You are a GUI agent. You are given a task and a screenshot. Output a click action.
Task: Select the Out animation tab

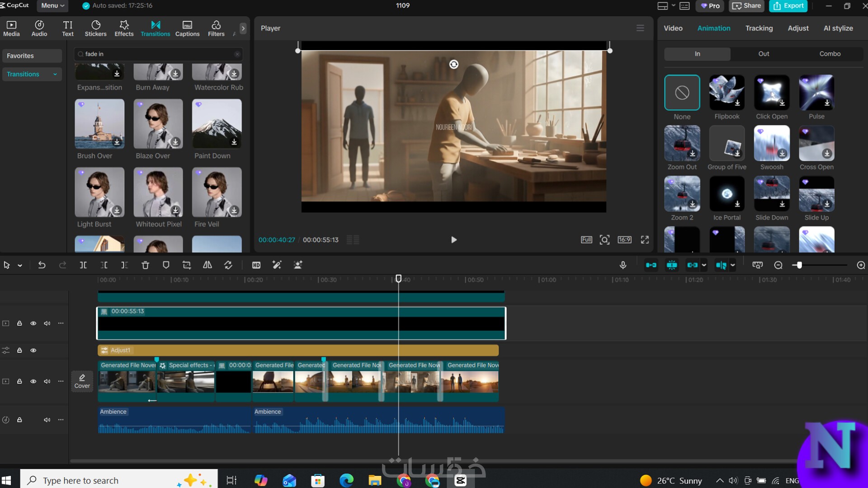[x=763, y=54]
